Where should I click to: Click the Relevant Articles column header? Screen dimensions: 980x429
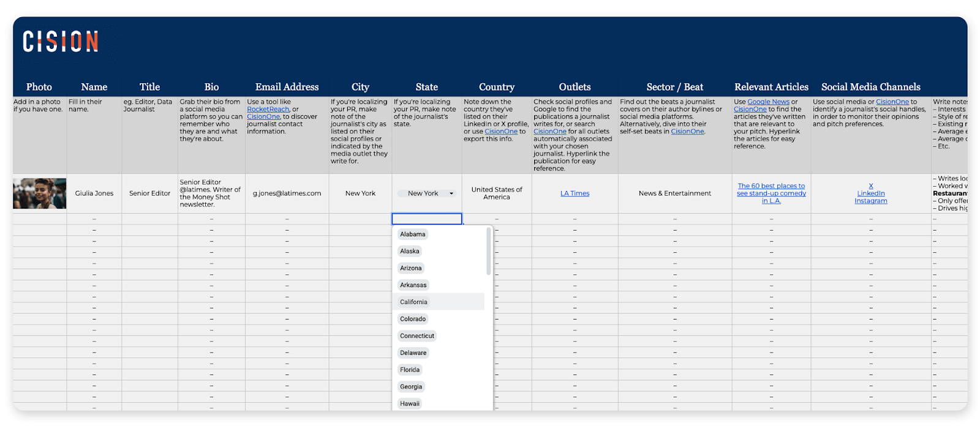[771, 87]
